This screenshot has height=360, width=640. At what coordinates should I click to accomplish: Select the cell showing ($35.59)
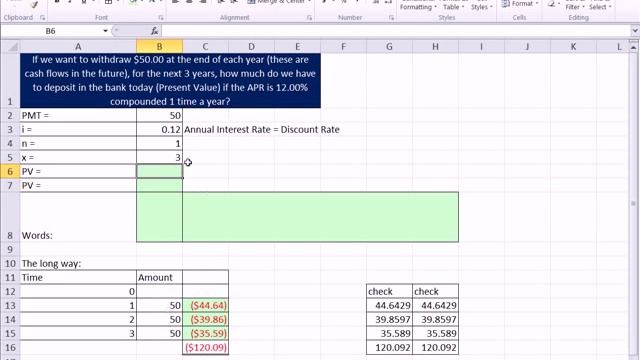pyautogui.click(x=205, y=333)
